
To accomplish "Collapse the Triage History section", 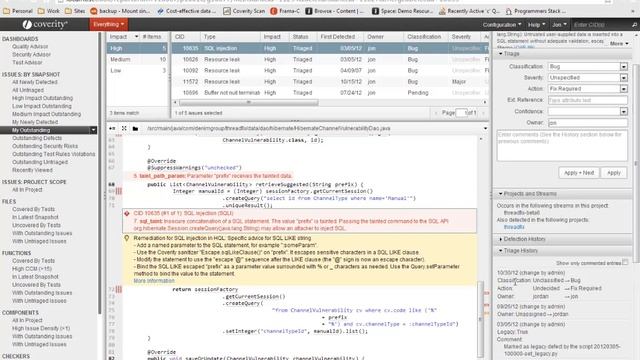I will click(x=501, y=251).
